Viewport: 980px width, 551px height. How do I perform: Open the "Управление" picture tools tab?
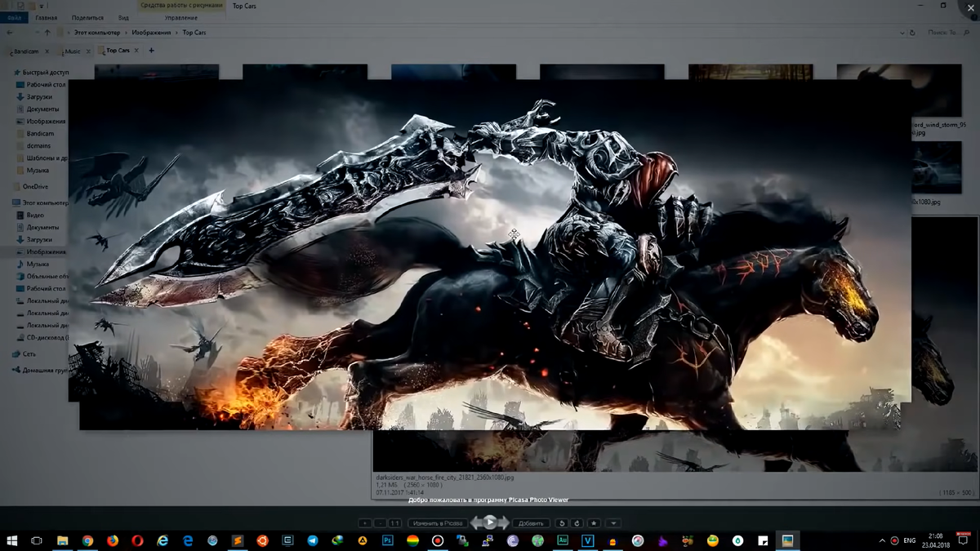coord(180,17)
